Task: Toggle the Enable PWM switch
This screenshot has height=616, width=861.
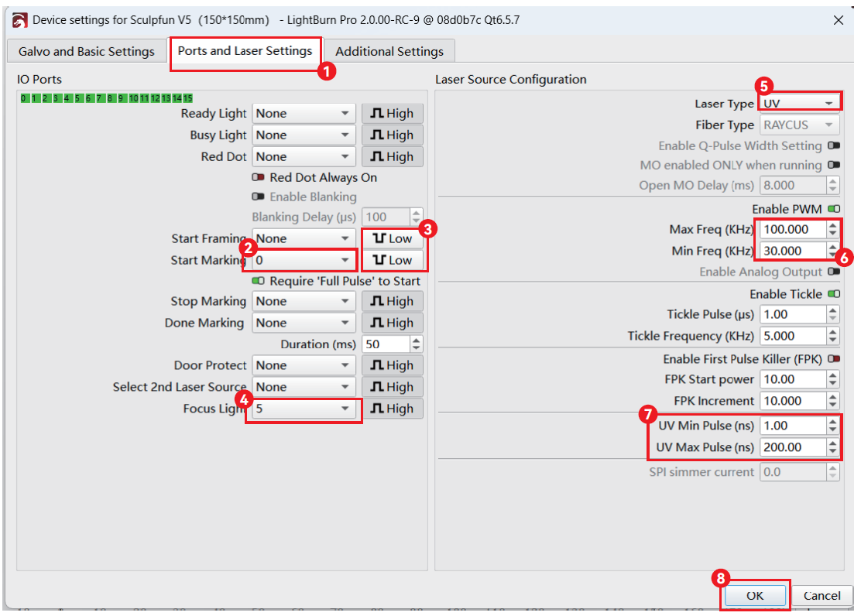Action: click(x=833, y=210)
